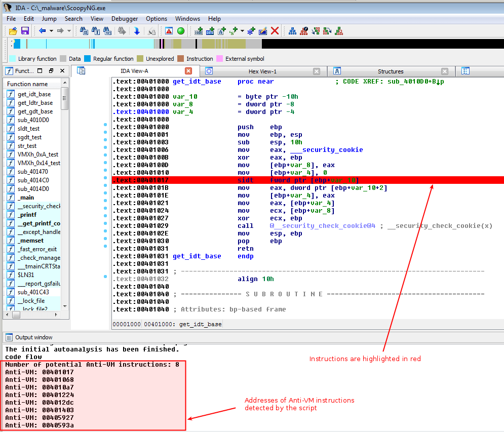Screen dimensions: 504x432
Task: Open the Jump back history dropdown arrow
Action: 51,31
